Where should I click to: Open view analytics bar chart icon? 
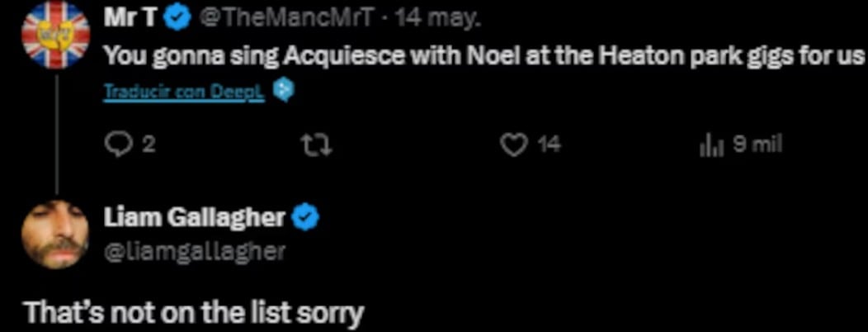coord(710,146)
